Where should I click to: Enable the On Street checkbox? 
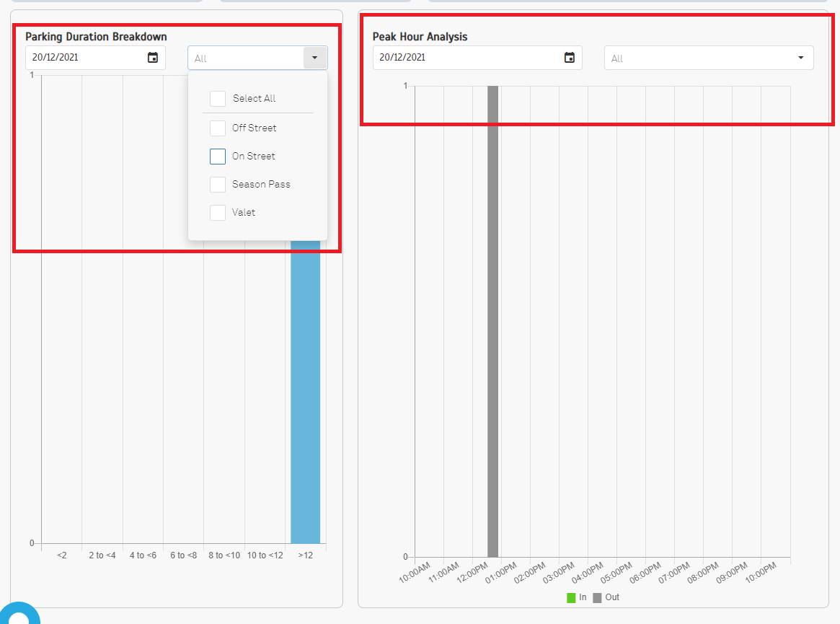pos(218,157)
